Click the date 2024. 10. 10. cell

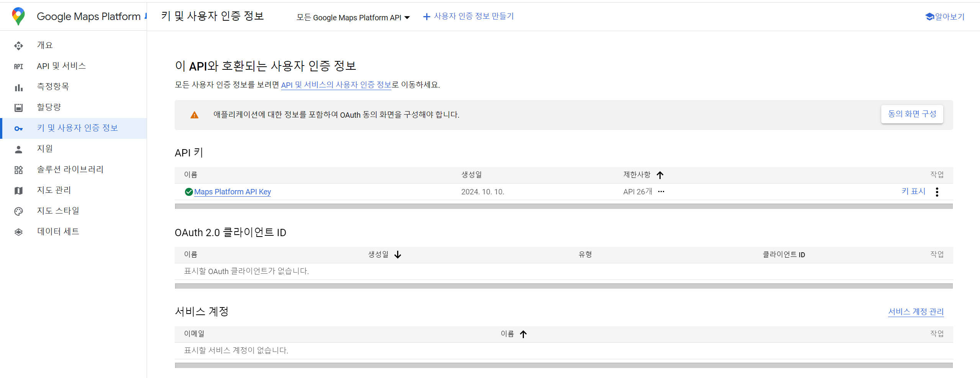click(x=483, y=192)
